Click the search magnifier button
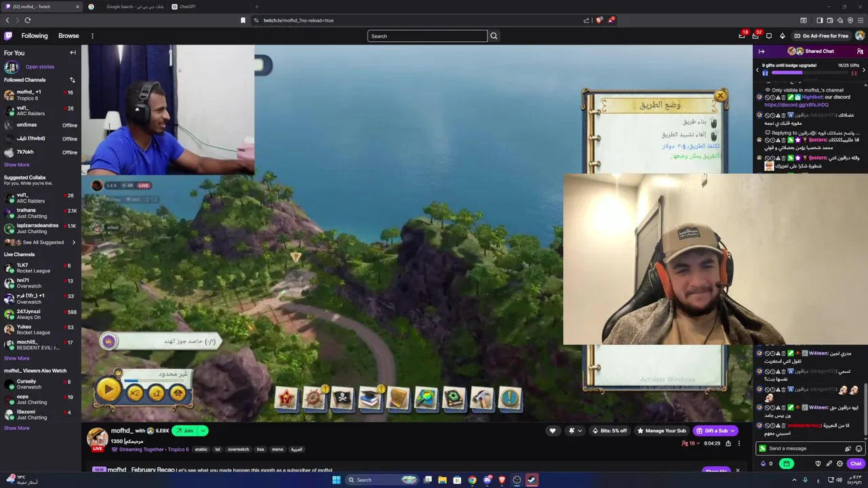Image resolution: width=868 pixels, height=488 pixels. click(x=494, y=36)
